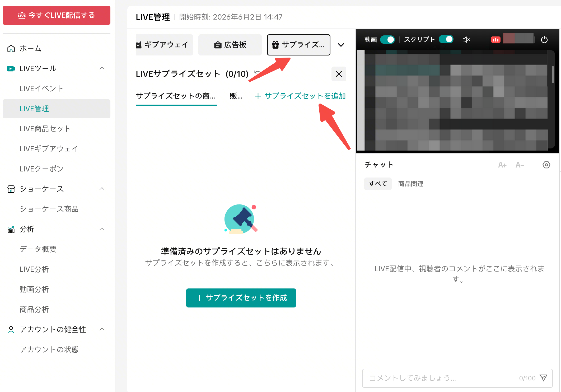The height and width of the screenshot is (392, 561).
Task: Click the mute speaker icon in video bar
Action: 466,40
